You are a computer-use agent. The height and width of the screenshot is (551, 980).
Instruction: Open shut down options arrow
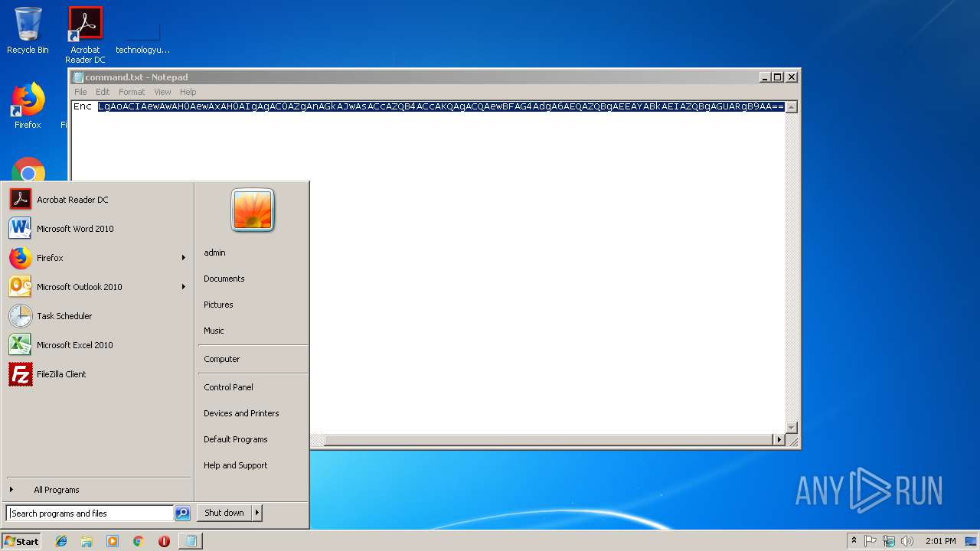(x=257, y=513)
